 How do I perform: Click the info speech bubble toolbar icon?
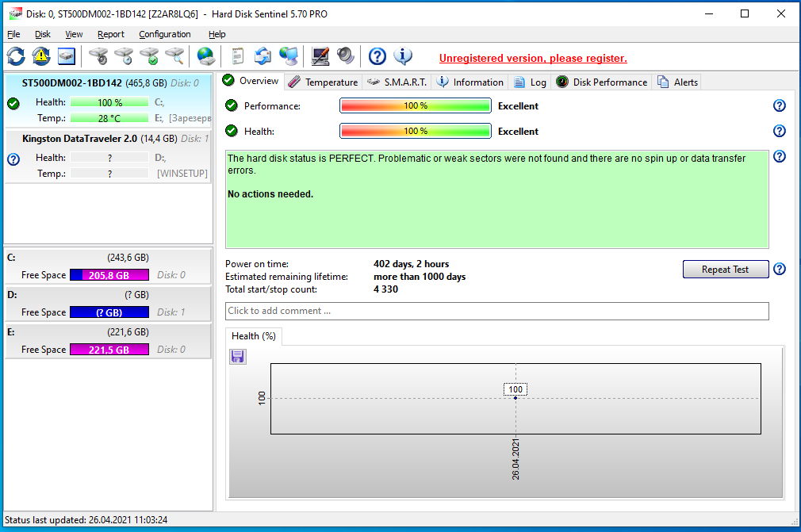[x=403, y=56]
